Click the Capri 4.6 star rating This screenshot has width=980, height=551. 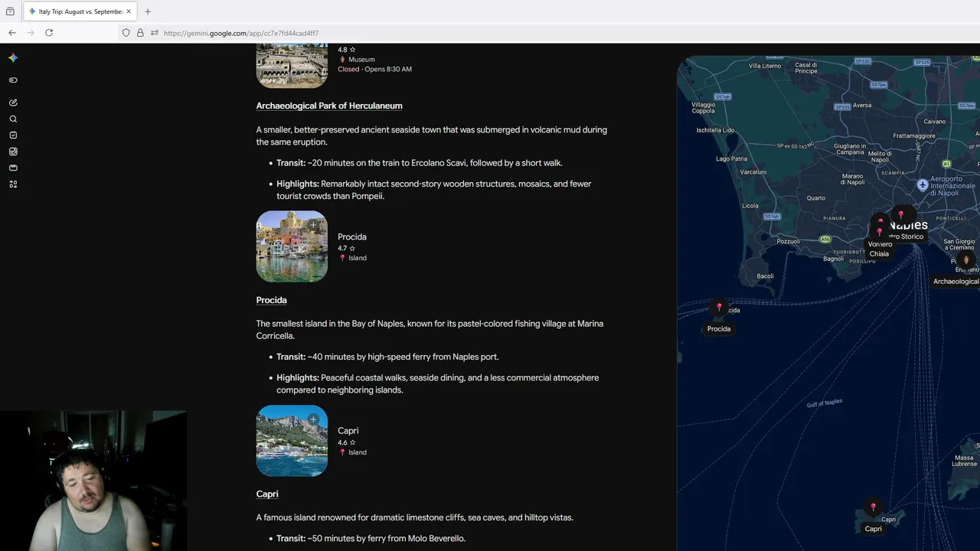pos(346,442)
